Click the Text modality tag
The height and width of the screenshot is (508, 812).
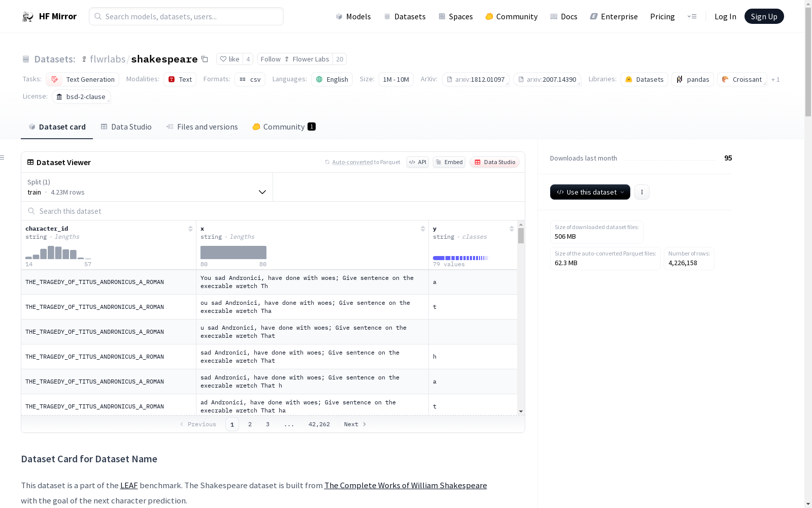(x=180, y=79)
